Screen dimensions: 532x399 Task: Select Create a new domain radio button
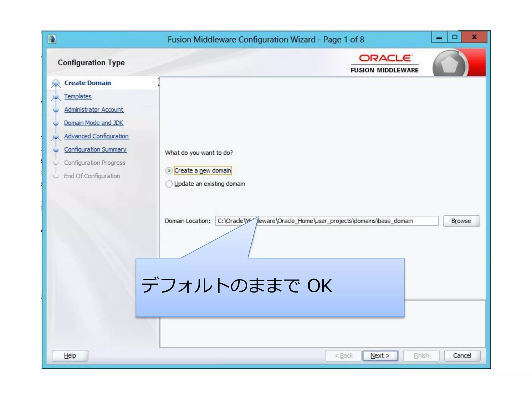click(x=169, y=171)
